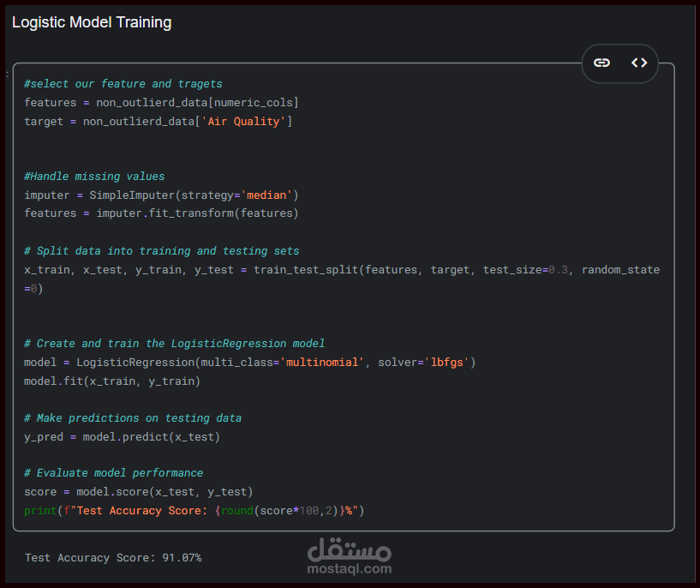Screen dimensions: 700x588
Task: Click the SimpleImputer strategy='median' line
Action: point(161,195)
